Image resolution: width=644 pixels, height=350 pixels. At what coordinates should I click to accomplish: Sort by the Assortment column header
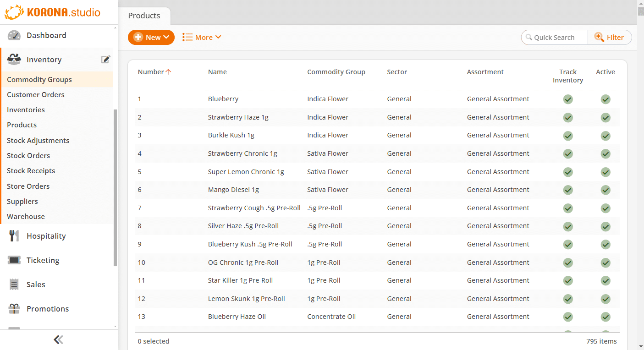pyautogui.click(x=485, y=72)
